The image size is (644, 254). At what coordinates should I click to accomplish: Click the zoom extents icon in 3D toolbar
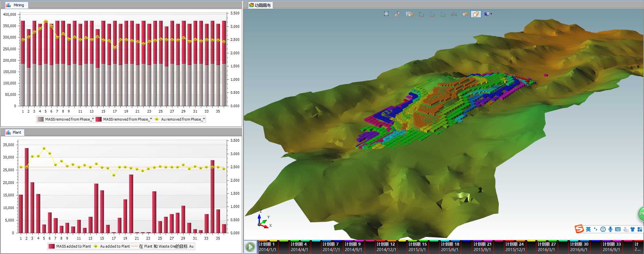[386, 14]
